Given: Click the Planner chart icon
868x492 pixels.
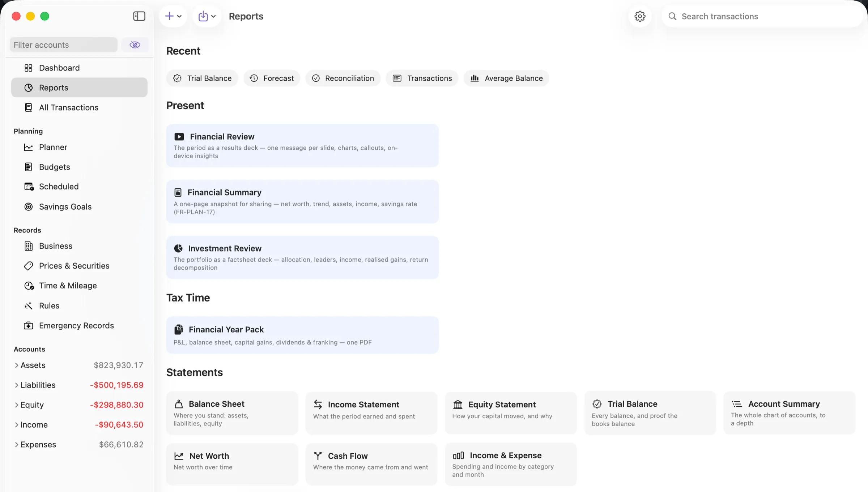Looking at the screenshot, I should click(x=28, y=147).
